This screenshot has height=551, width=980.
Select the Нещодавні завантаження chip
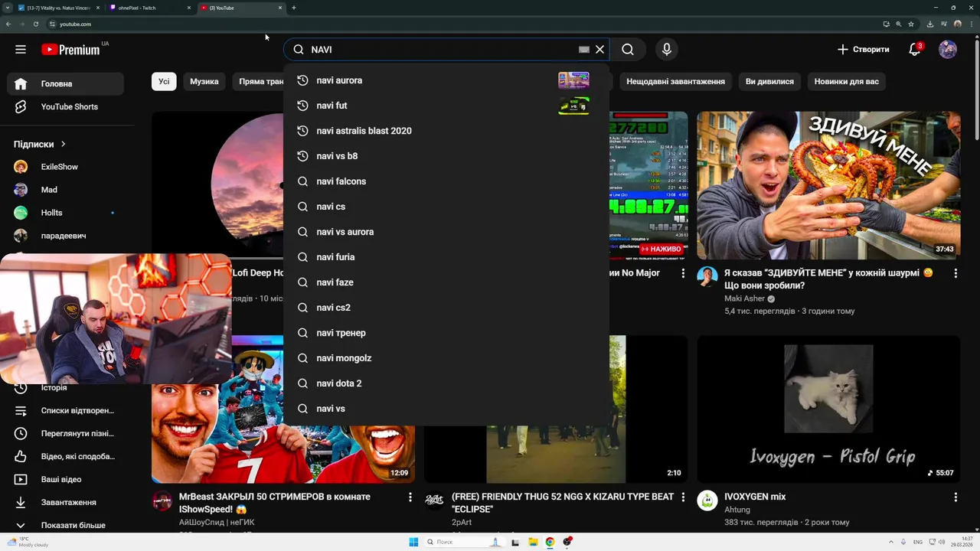click(x=675, y=81)
